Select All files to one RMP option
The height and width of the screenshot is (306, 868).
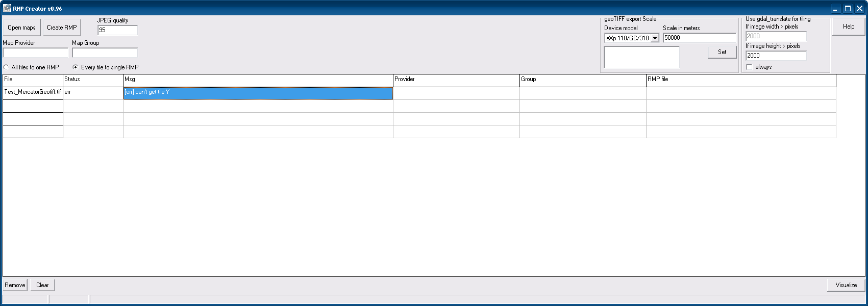[x=6, y=67]
